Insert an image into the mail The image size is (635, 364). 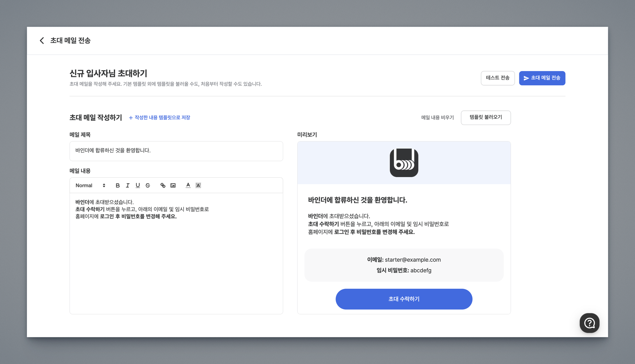[173, 185]
